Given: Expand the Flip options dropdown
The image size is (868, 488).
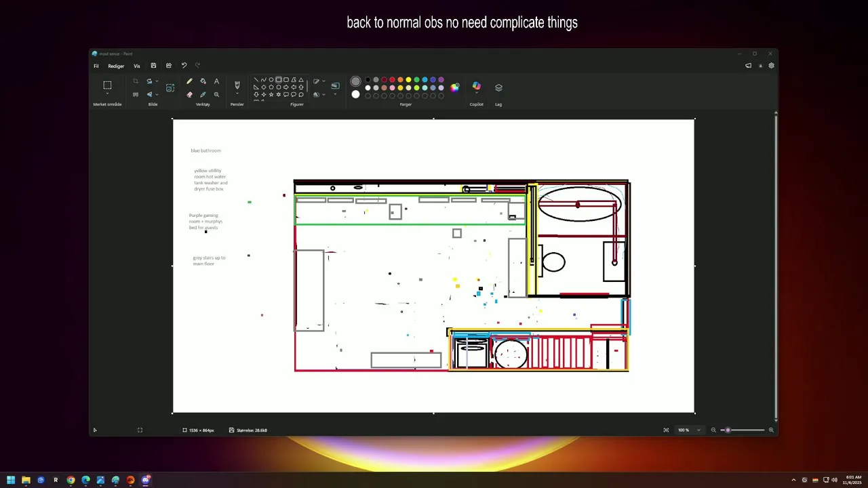Looking at the screenshot, I should pos(157,94).
